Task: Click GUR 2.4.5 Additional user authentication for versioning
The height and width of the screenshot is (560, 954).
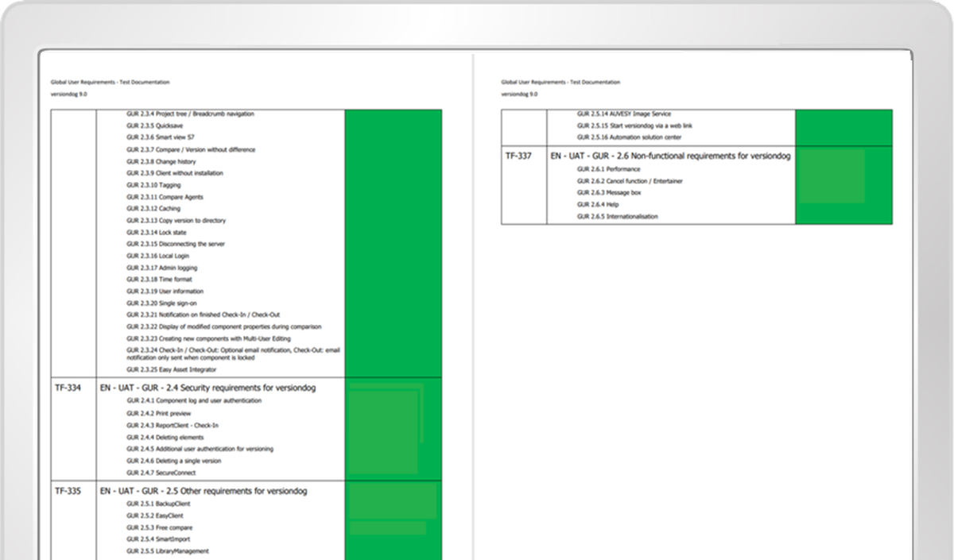Action: tap(200, 449)
